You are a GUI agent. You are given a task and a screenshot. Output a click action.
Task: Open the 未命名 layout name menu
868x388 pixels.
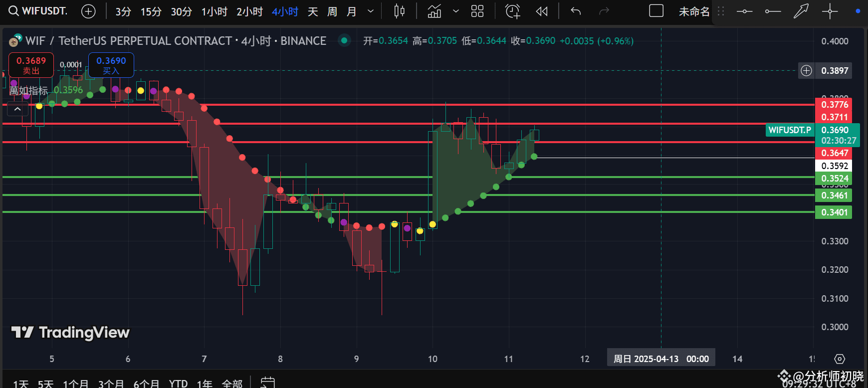[x=694, y=11]
